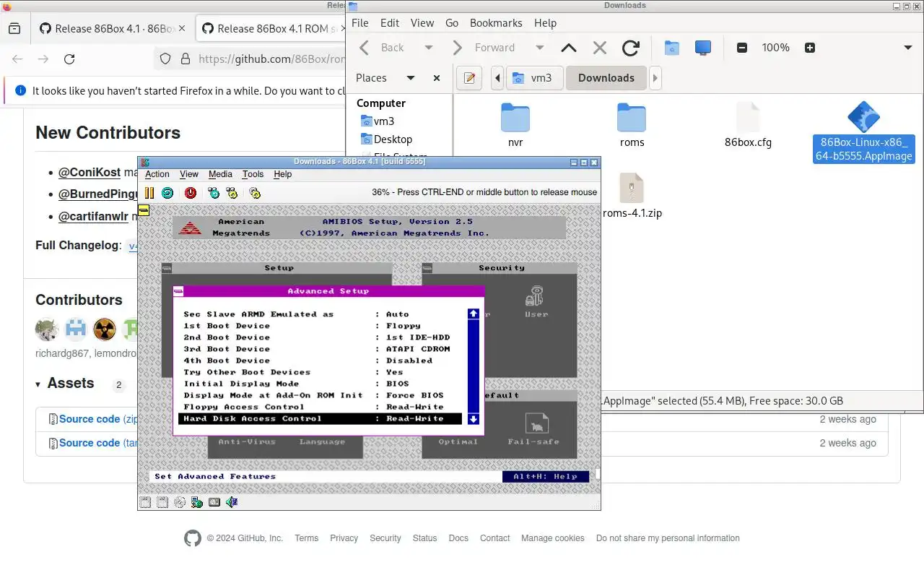Image resolution: width=924 pixels, height=578 pixels.
Task: Click CD-ROM drive status bar icon
Action: tap(180, 502)
